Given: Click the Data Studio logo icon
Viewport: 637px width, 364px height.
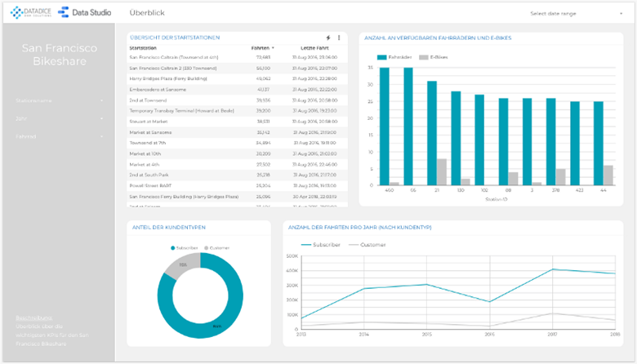Looking at the screenshot, I should (65, 13).
